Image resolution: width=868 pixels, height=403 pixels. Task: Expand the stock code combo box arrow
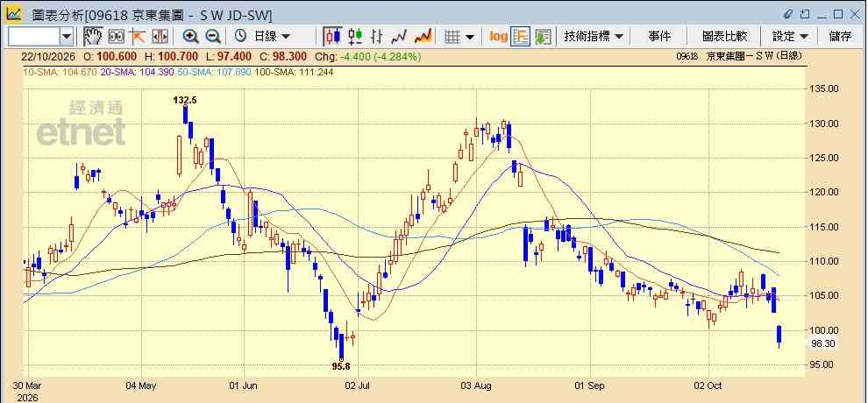tap(67, 37)
